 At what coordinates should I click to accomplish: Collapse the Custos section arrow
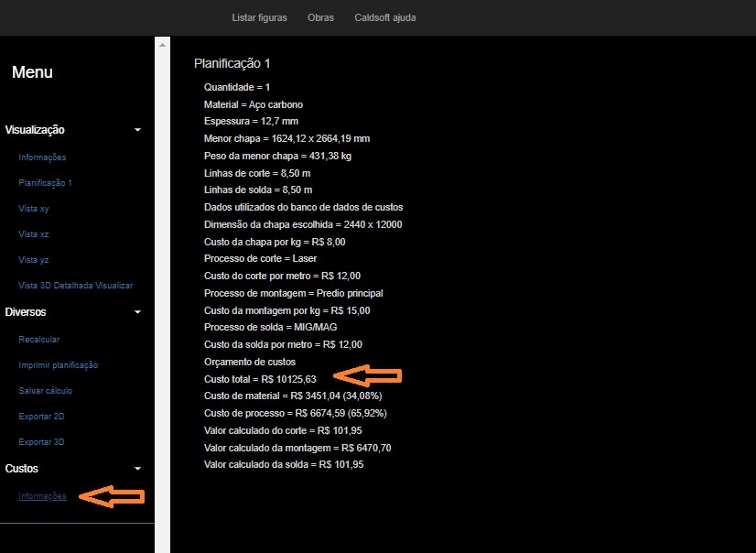tap(137, 469)
